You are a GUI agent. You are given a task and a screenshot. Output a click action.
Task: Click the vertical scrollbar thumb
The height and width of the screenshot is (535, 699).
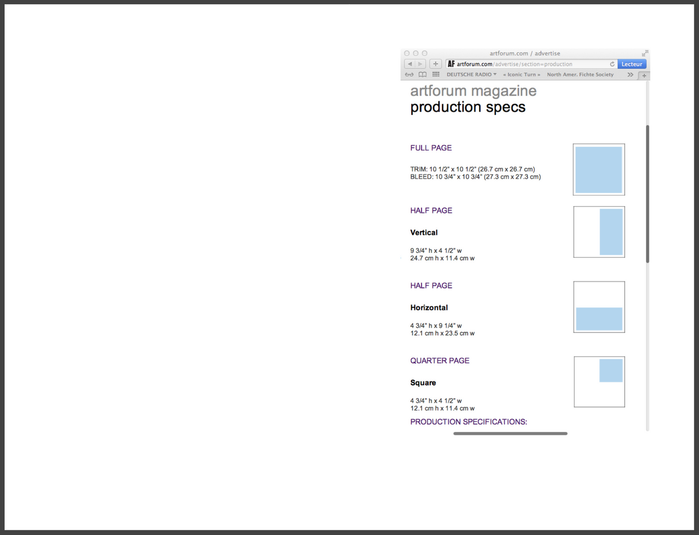(647, 194)
